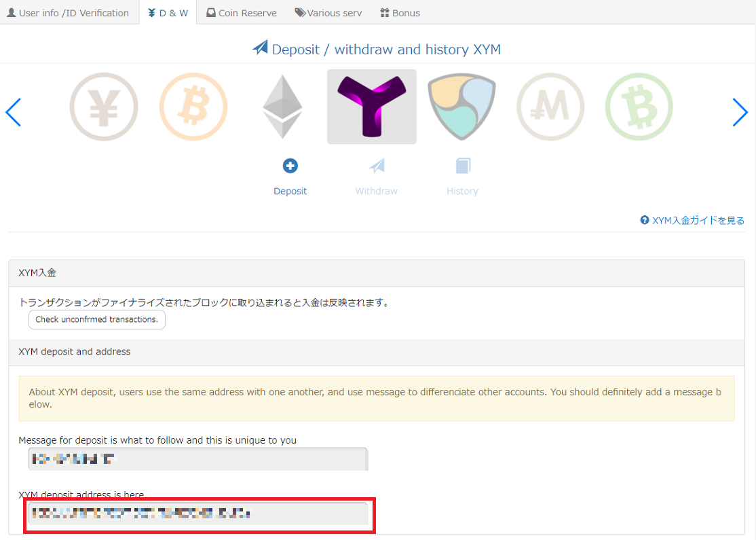Image resolution: width=756 pixels, height=540 pixels.
Task: Select the Japanese Yen coin icon
Action: point(104,107)
